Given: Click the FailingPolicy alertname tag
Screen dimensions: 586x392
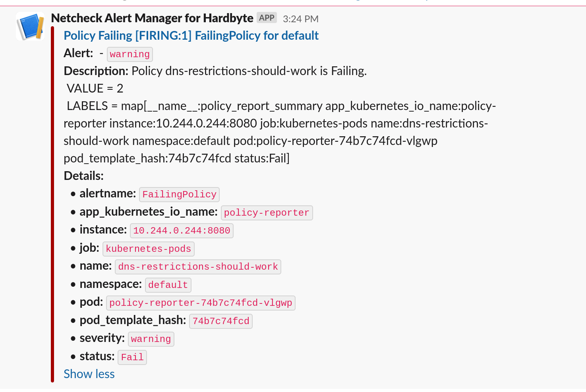Looking at the screenshot, I should tap(179, 194).
